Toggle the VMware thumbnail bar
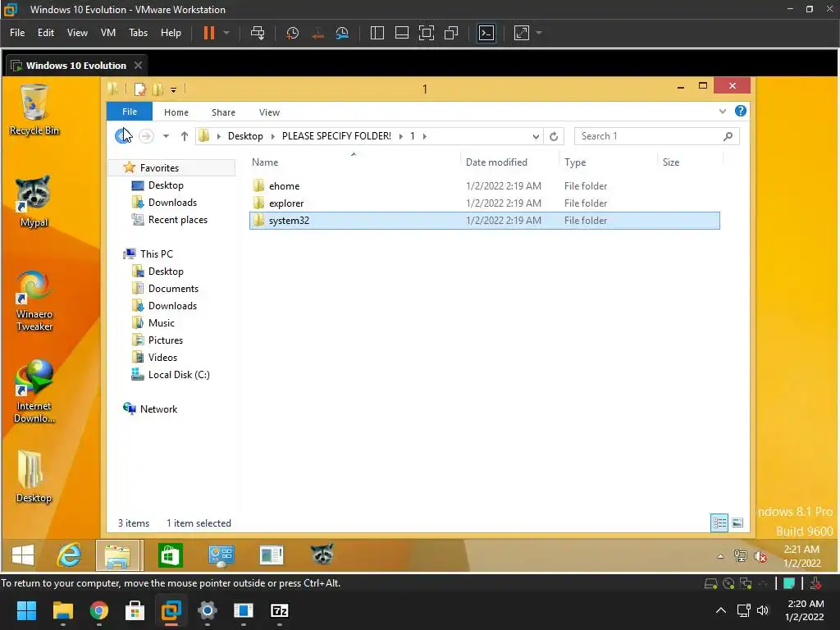840x630 pixels. click(x=402, y=33)
